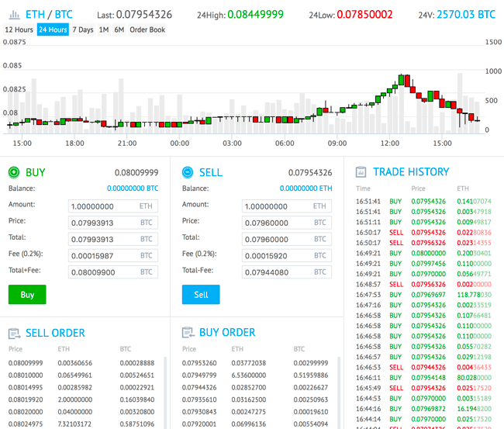Screen dimensions: 504x429
Task: Click trade history amount 80.0280000
Action: [474, 378]
